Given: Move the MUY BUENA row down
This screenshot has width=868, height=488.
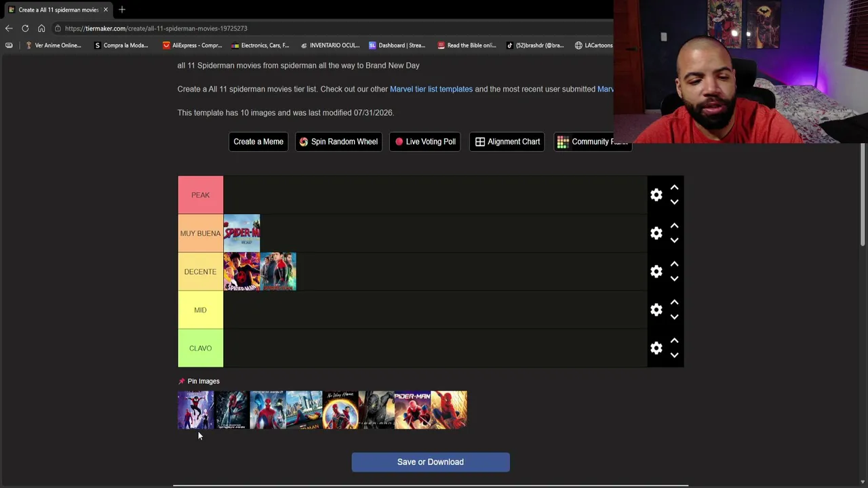Looking at the screenshot, I should 674,240.
